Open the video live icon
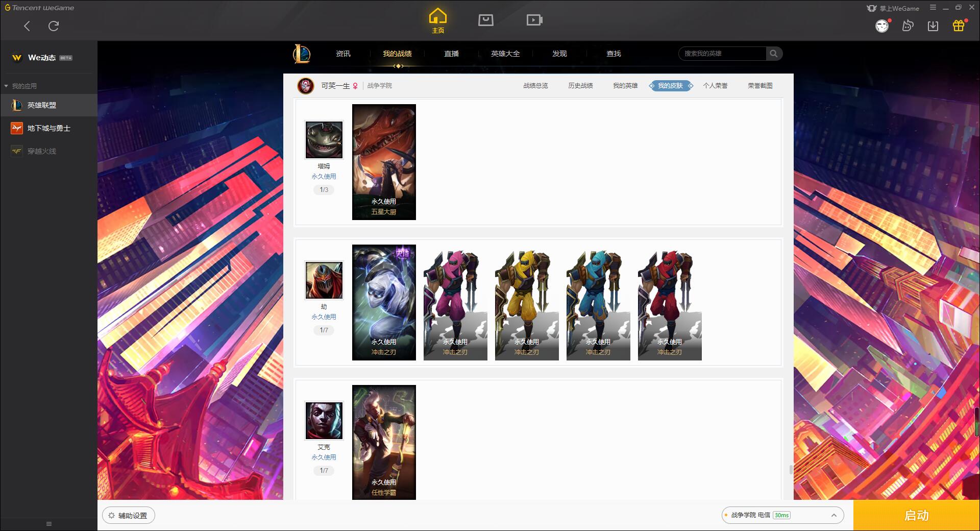Screen dimensions: 980x531 pos(534,20)
